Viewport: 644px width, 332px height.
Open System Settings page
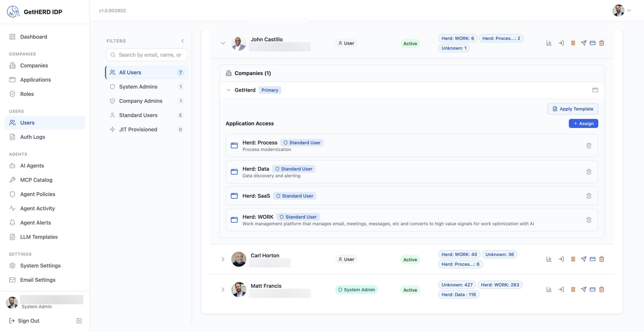pos(45,266)
